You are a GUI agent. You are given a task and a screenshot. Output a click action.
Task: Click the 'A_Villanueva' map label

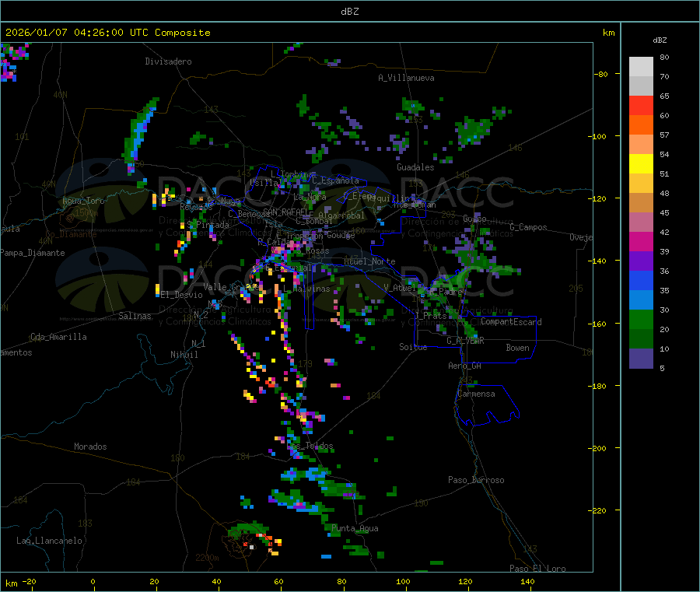[406, 78]
